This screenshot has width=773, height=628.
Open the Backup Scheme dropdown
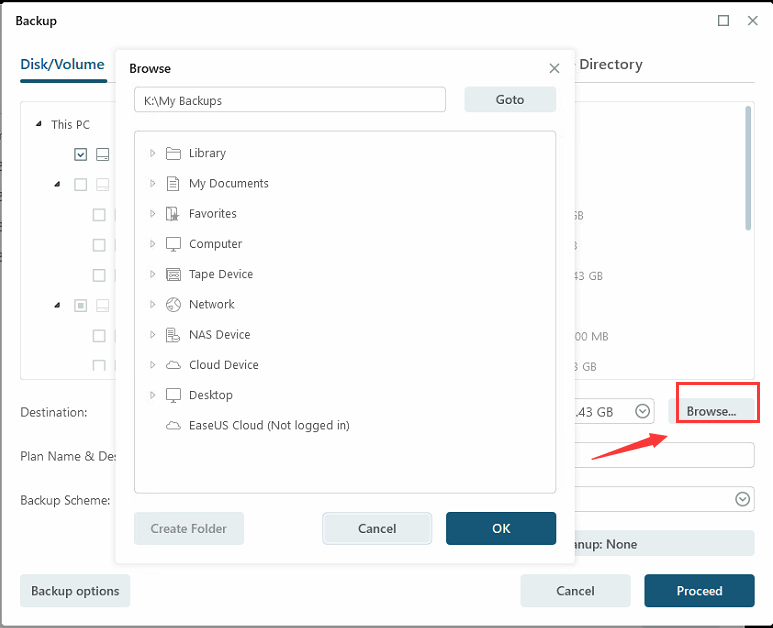[743, 499]
